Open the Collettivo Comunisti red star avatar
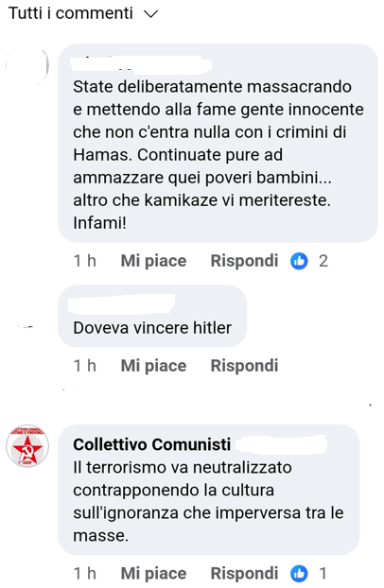The height and width of the screenshot is (588, 384). point(27,446)
